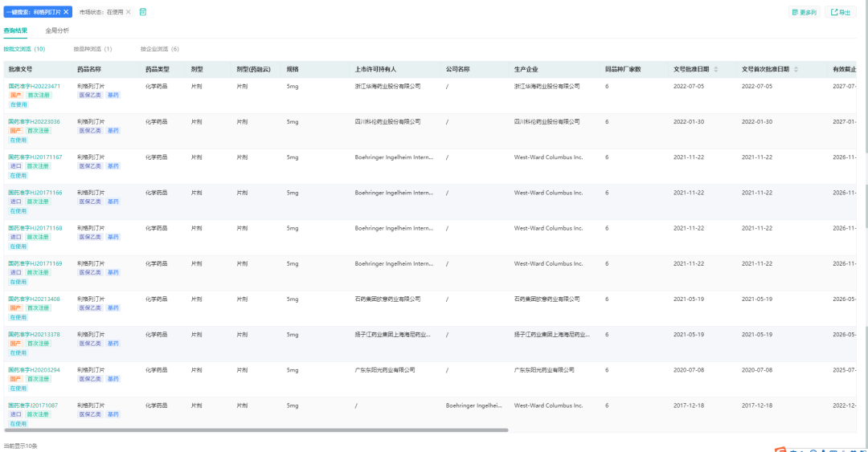The image size is (868, 452).
Task: Click the 进口 tag under HJ20171167
Action: (x=15, y=166)
